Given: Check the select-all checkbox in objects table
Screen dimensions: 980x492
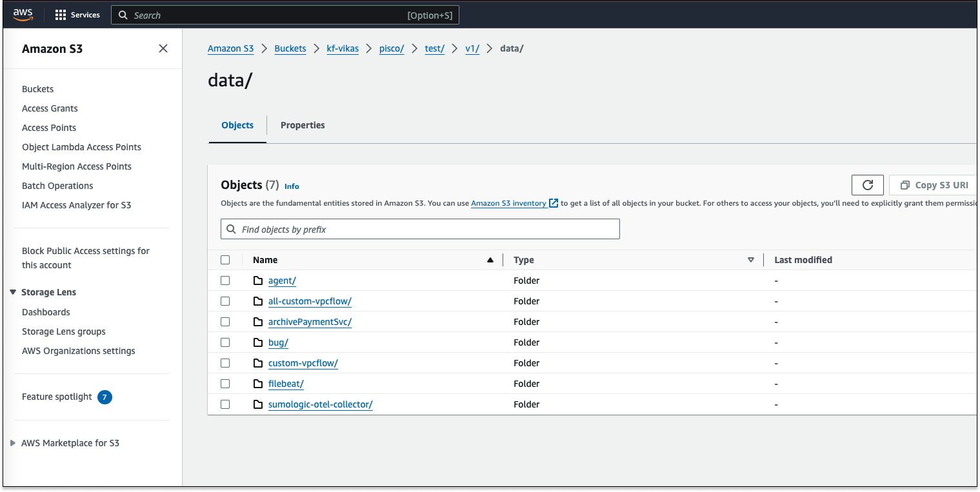Looking at the screenshot, I should (225, 259).
